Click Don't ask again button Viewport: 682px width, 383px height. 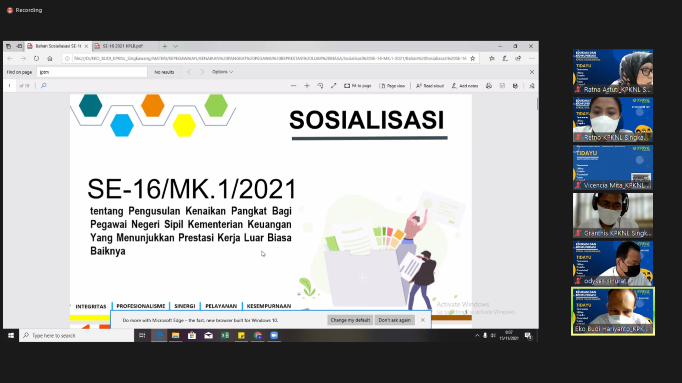click(394, 320)
